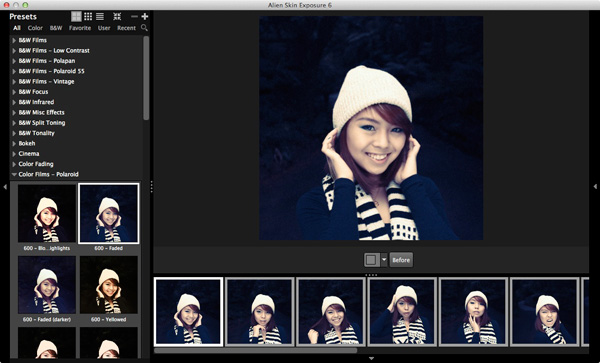The width and height of the screenshot is (600, 363).
Task: Select third filmstrip photo, smiling with fist
Action: [331, 312]
